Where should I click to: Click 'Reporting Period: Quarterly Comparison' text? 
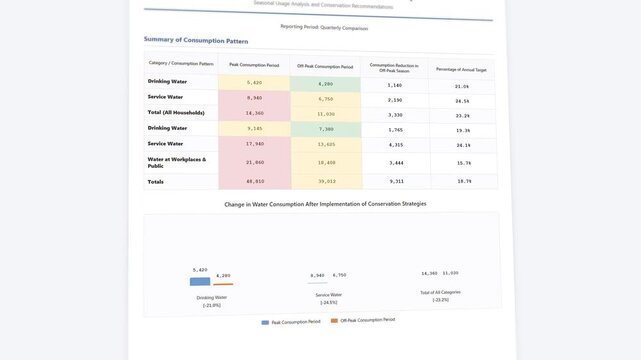point(324,27)
